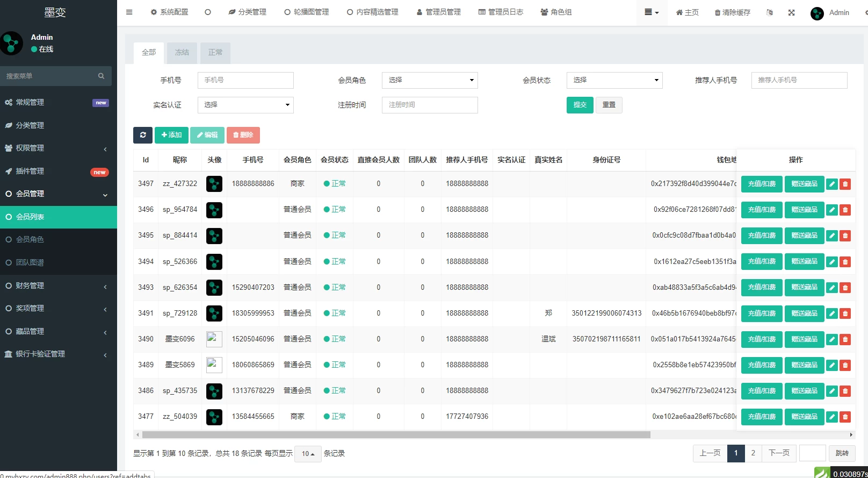868x478 pixels.
Task: Click the search magnifier icon in the sidebar
Action: tap(101, 76)
